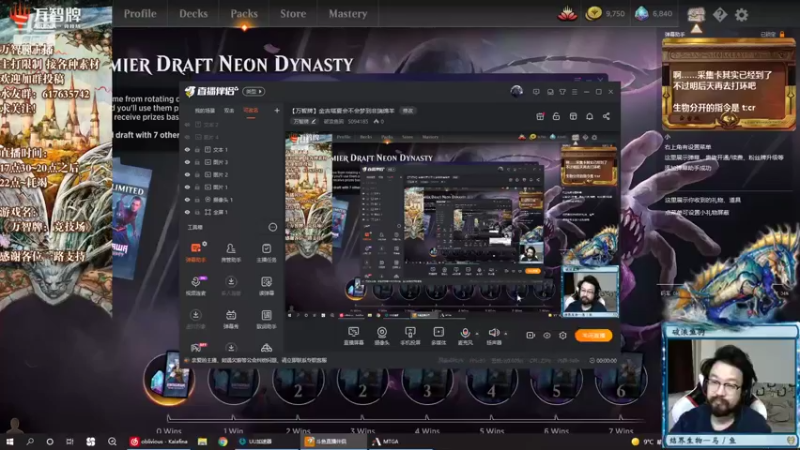Viewport: 800px width, 450px height.
Task: Open the 类型 pill next to the logo
Action: click(254, 91)
